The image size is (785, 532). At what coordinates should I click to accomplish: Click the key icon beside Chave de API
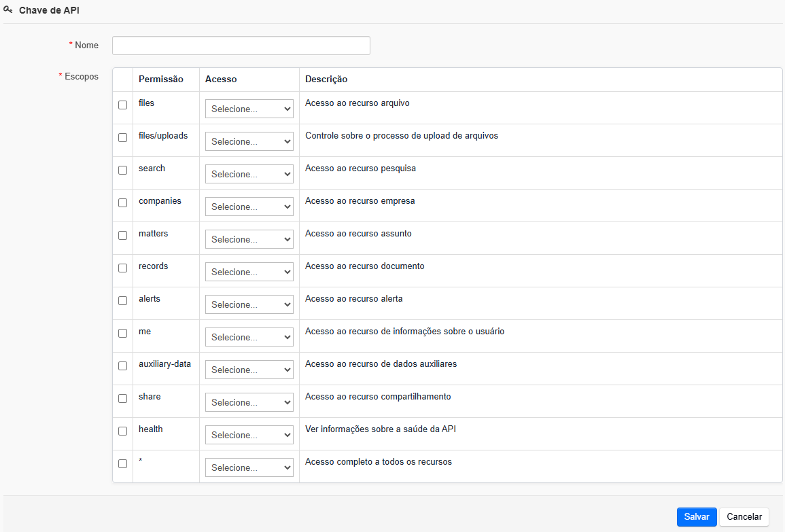point(8,9)
